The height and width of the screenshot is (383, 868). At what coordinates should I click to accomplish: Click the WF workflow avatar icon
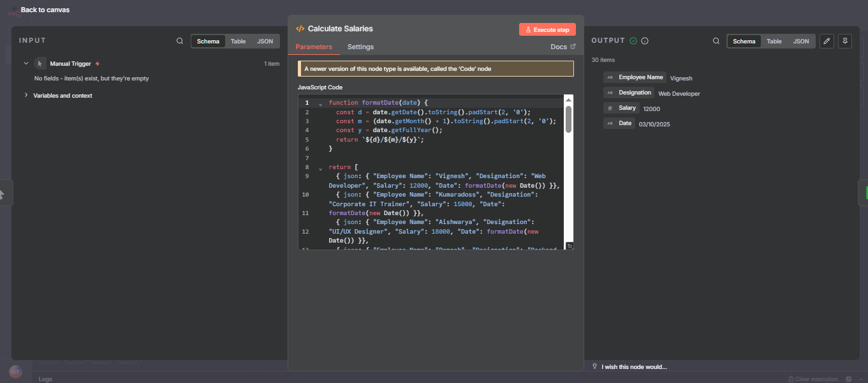pos(15,372)
